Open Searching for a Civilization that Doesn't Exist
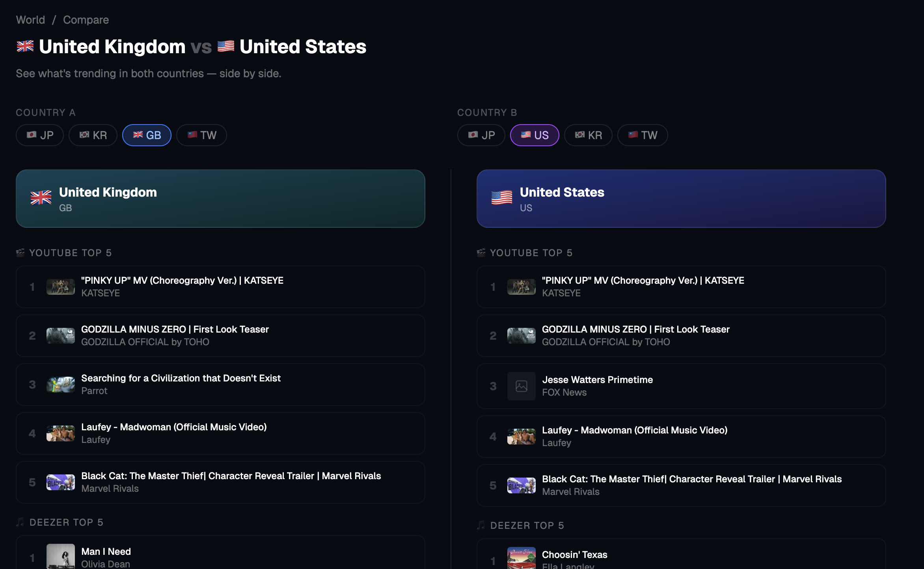 coord(181,378)
